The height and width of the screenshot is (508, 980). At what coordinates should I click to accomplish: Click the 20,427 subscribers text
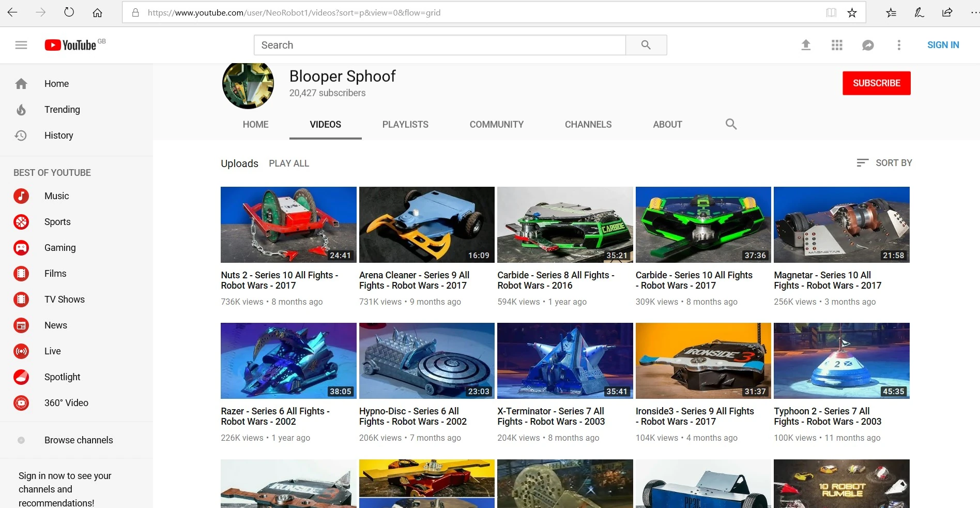[327, 93]
